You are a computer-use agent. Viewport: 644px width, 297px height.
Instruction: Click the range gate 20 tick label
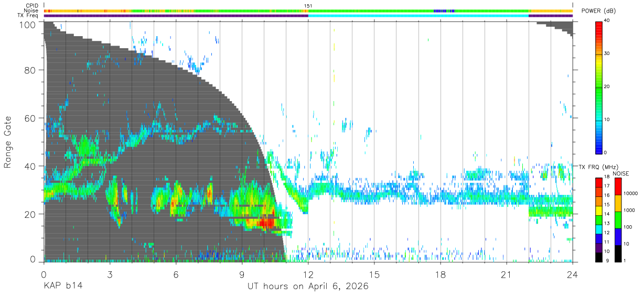pyautogui.click(x=30, y=214)
